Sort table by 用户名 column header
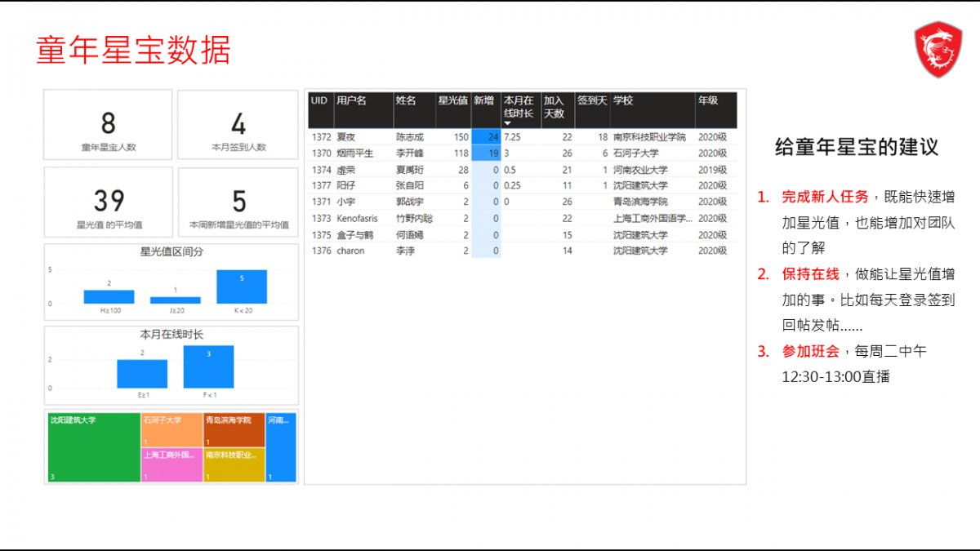This screenshot has height=551, width=980. [352, 100]
